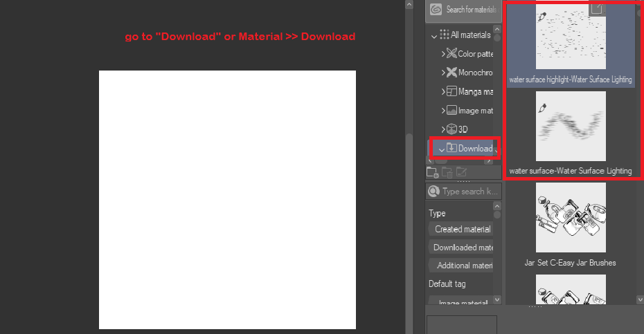Select the water surface highlight brush thumbnail
The image size is (644, 334).
click(x=571, y=36)
